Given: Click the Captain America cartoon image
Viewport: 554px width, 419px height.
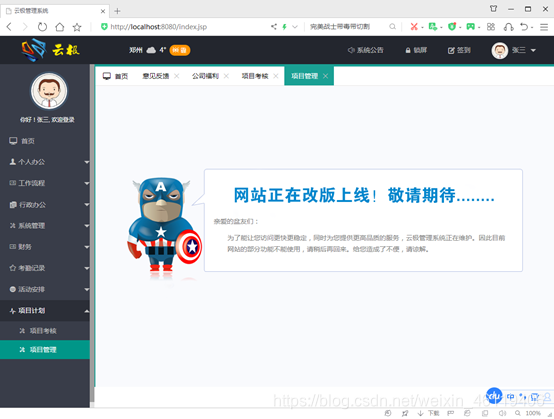Looking at the screenshot, I should (x=164, y=226).
